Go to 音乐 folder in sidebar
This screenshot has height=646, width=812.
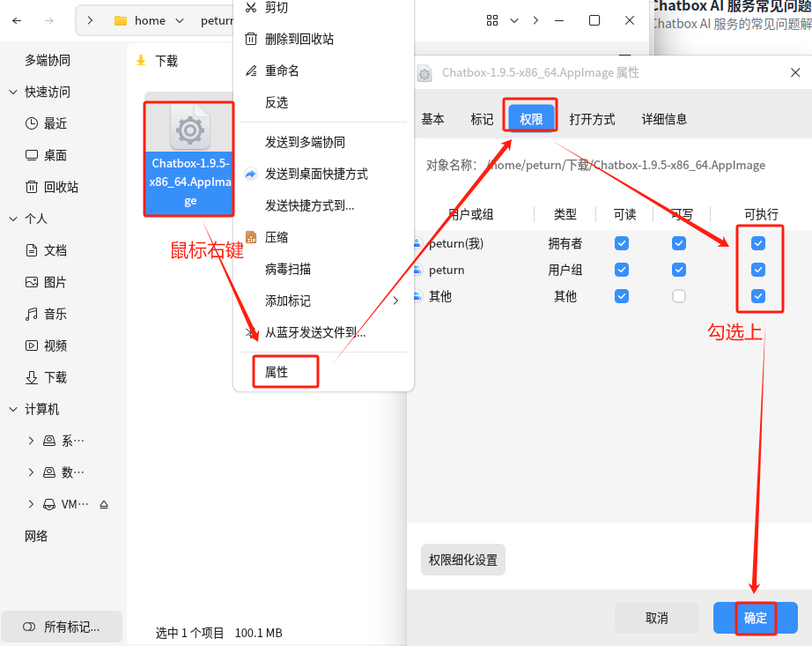[55, 314]
